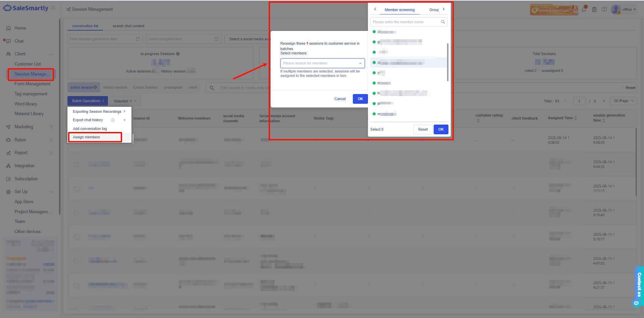Switch to the Group tab
Viewport: 644px width, 318px height.
point(434,10)
